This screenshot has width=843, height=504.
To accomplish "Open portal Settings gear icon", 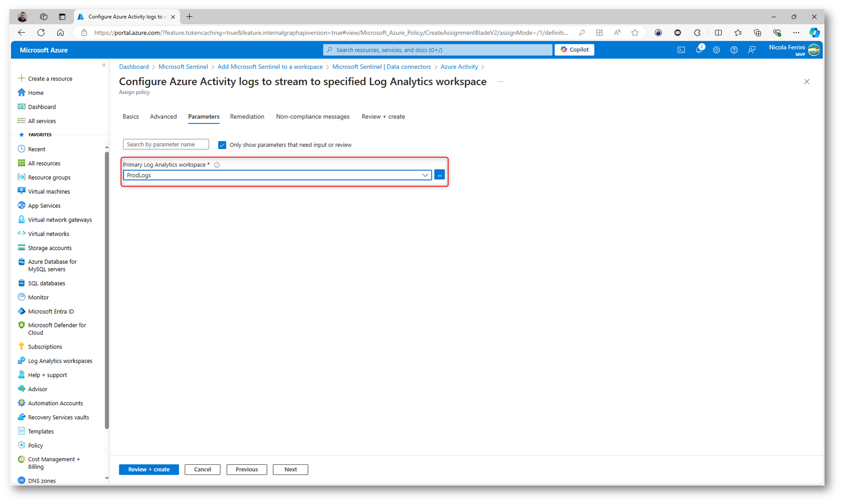I will coord(716,50).
